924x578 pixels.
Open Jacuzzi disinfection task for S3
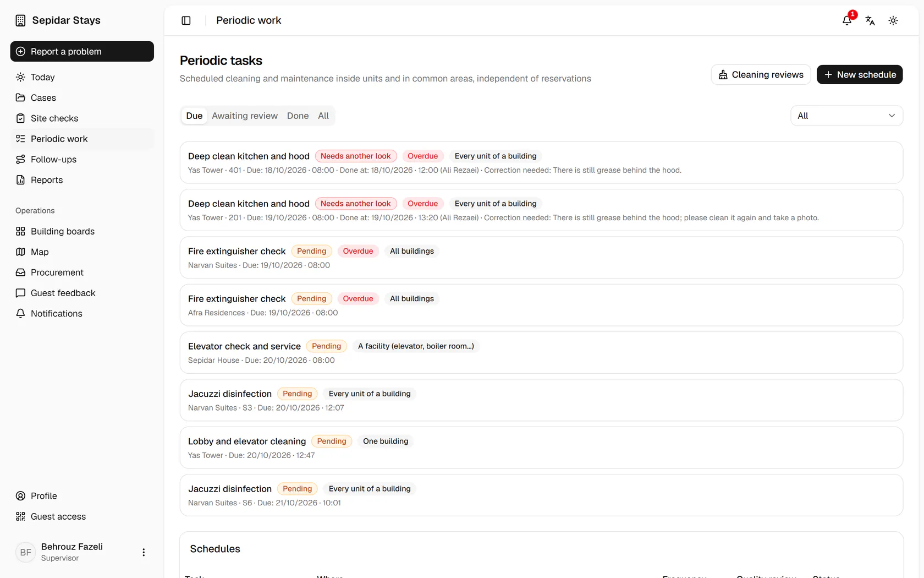[541, 400]
